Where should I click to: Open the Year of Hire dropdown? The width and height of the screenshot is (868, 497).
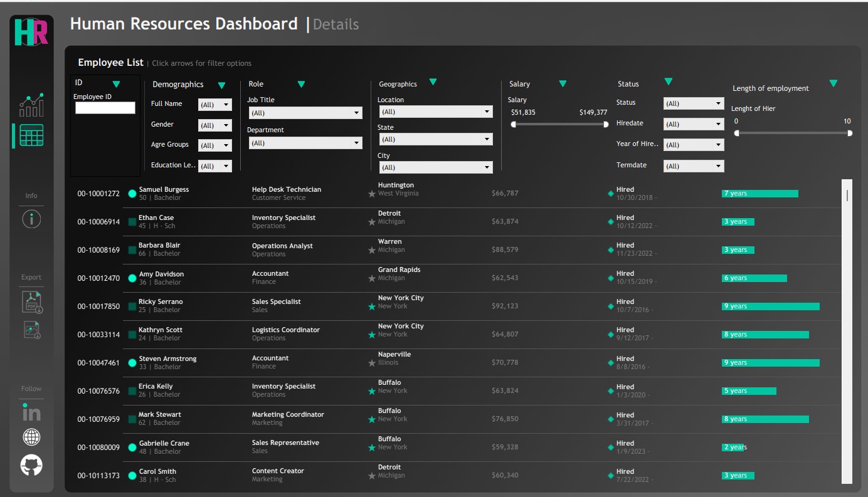pyautogui.click(x=694, y=145)
